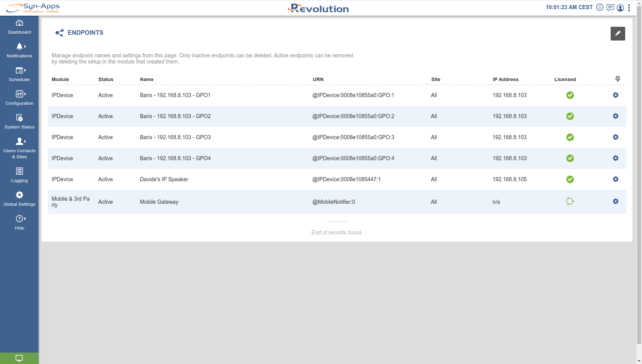This screenshot has height=364, width=642.
Task: Toggle licensed checkmark for Barix GPO4
Action: (570, 158)
